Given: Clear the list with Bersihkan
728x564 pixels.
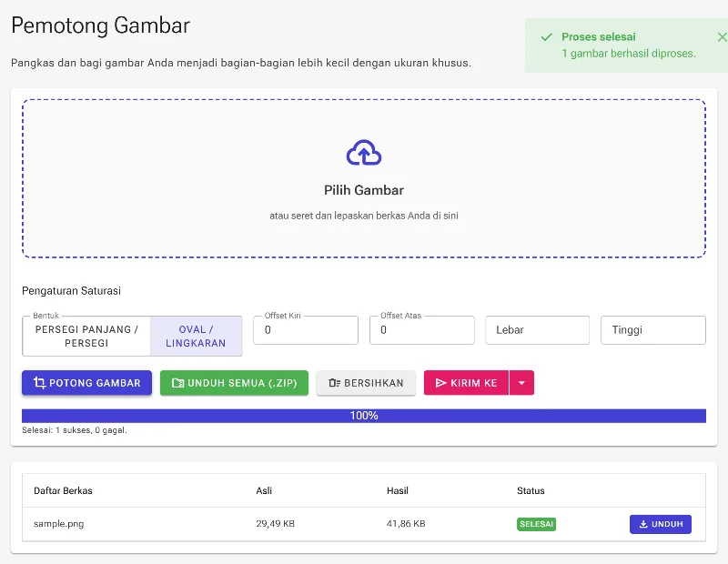Looking at the screenshot, I should (366, 383).
